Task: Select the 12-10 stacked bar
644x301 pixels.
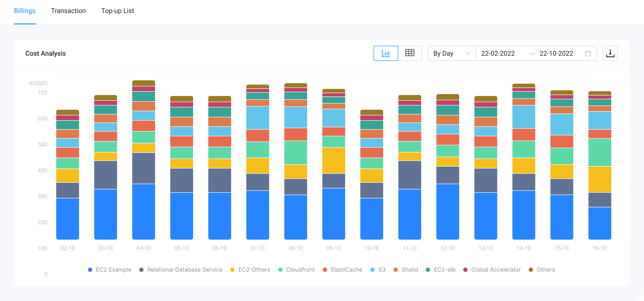Action: (448, 167)
